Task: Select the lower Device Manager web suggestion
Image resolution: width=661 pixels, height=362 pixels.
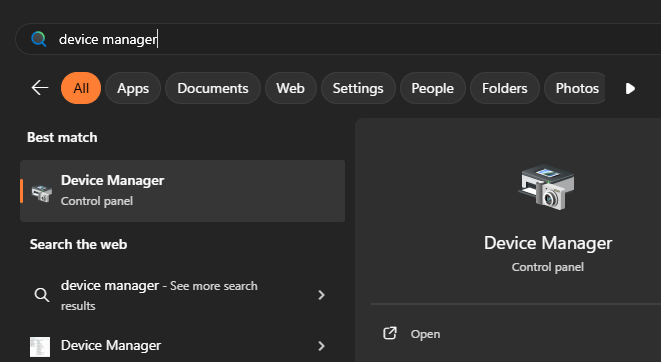Action: pos(183,346)
